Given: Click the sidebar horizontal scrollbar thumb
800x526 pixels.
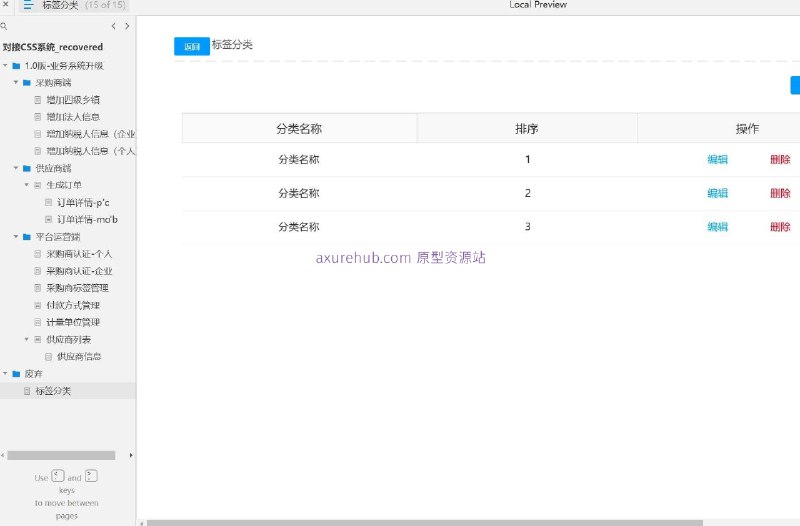Looking at the screenshot, I should (61, 455).
